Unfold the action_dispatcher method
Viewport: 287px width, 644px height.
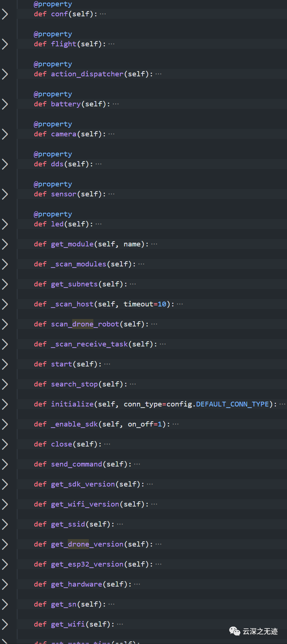click(x=5, y=74)
